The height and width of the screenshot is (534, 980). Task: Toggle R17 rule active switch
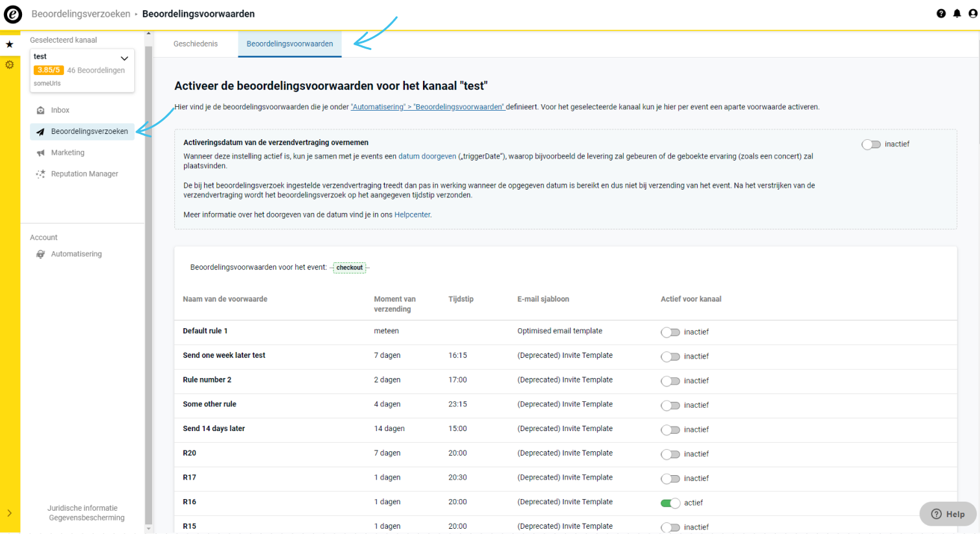pos(670,479)
